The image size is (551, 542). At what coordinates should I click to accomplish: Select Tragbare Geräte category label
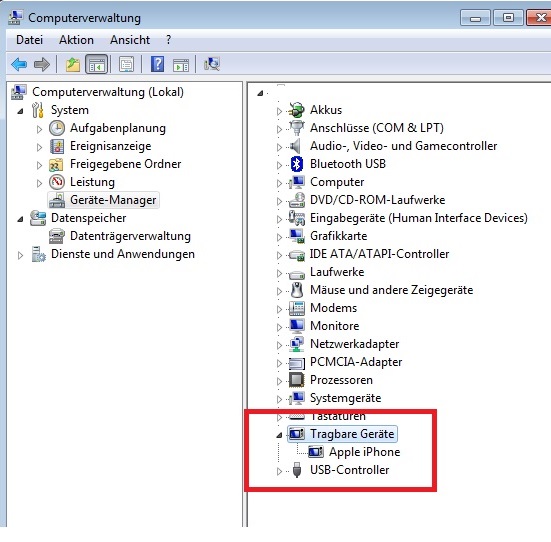point(352,434)
